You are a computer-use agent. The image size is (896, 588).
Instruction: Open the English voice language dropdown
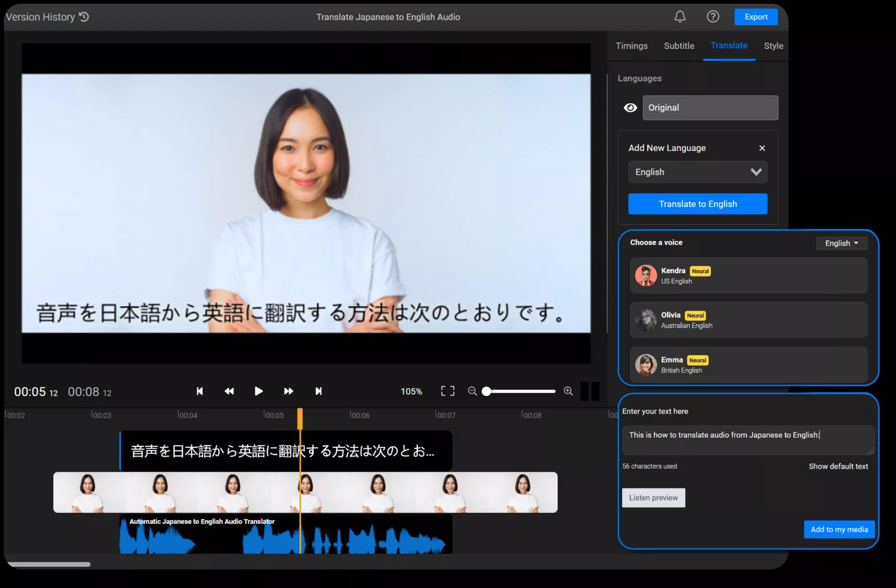pyautogui.click(x=841, y=243)
